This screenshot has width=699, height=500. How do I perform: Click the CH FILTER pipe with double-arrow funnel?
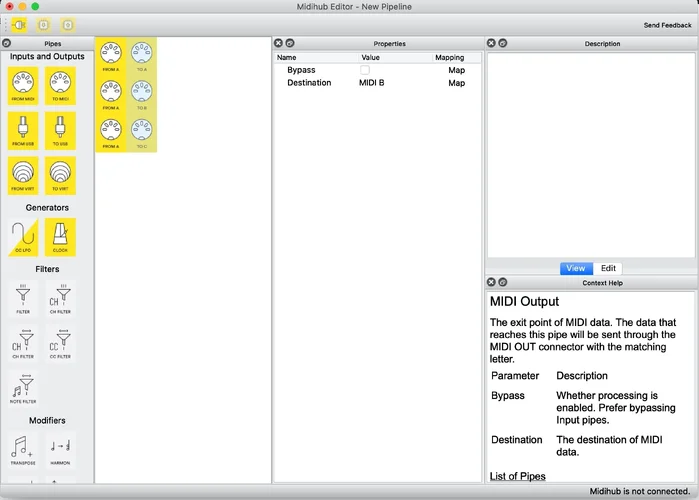pyautogui.click(x=23, y=344)
